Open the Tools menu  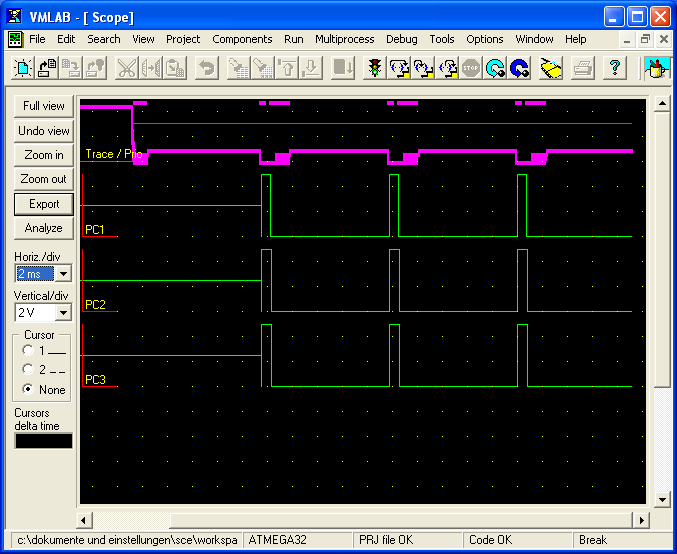442,39
